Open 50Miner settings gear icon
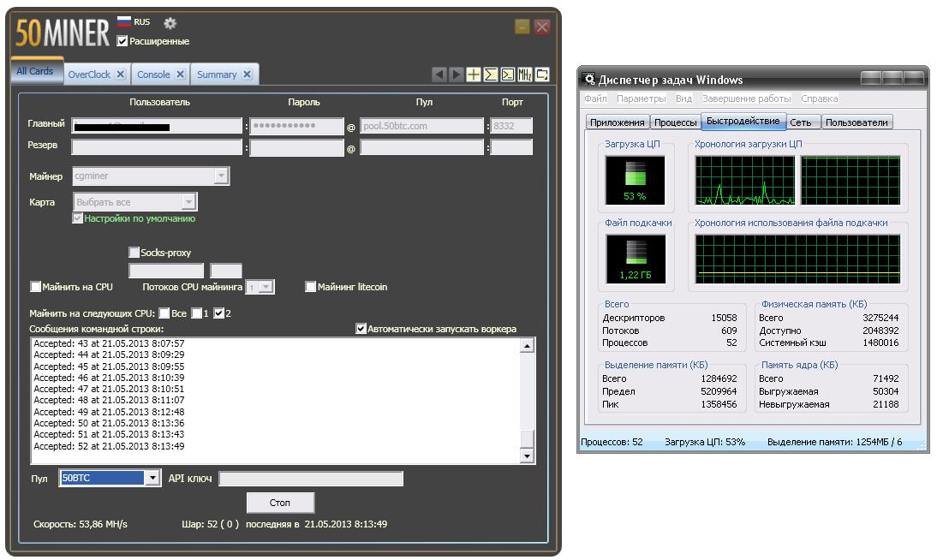Screen dimensions: 937x560 [x=170, y=23]
